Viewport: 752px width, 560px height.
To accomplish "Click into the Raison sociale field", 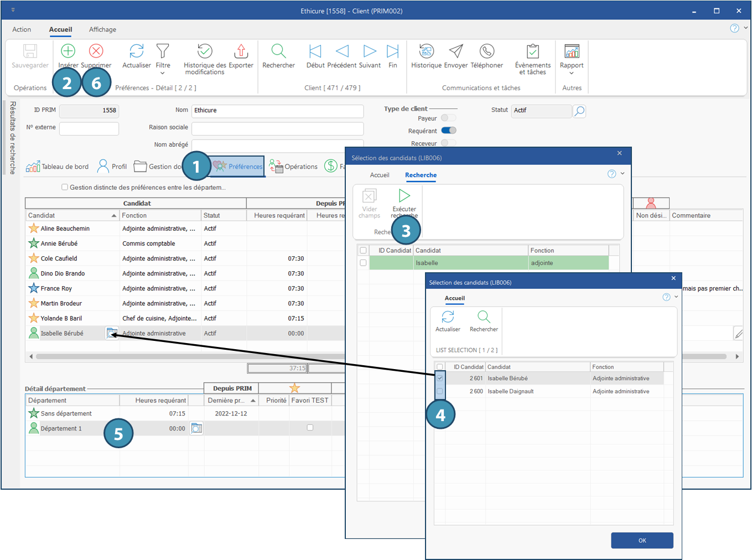I will click(x=277, y=128).
